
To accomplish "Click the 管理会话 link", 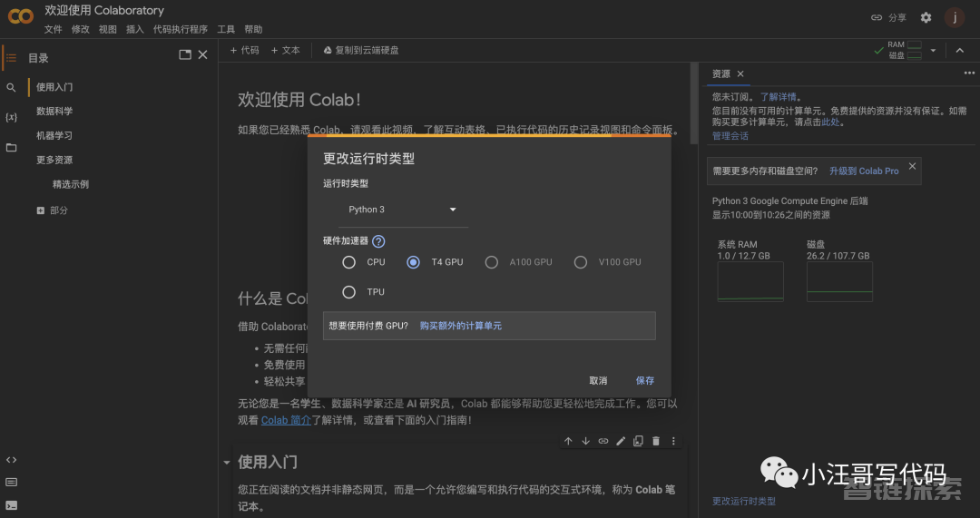I will [x=730, y=135].
